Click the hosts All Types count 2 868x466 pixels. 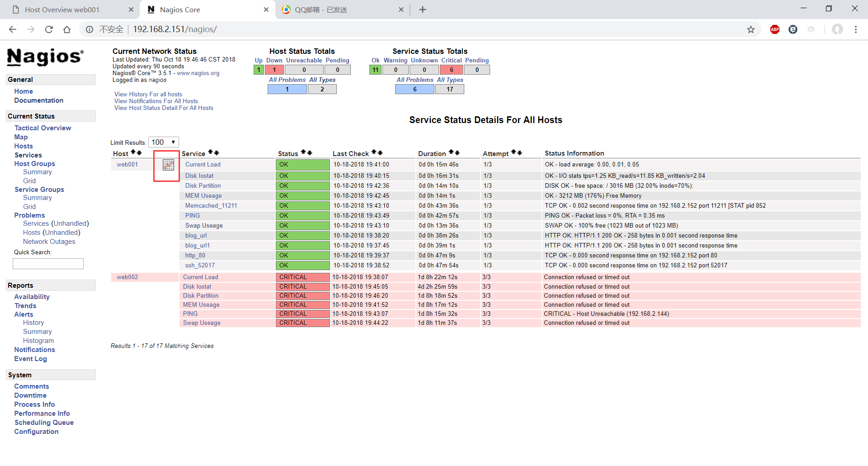322,90
